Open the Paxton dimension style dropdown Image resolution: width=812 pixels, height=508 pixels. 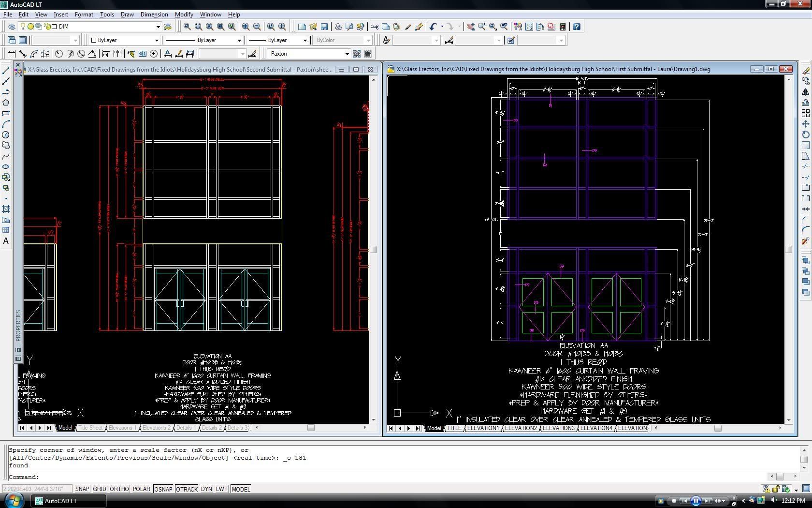(347, 54)
